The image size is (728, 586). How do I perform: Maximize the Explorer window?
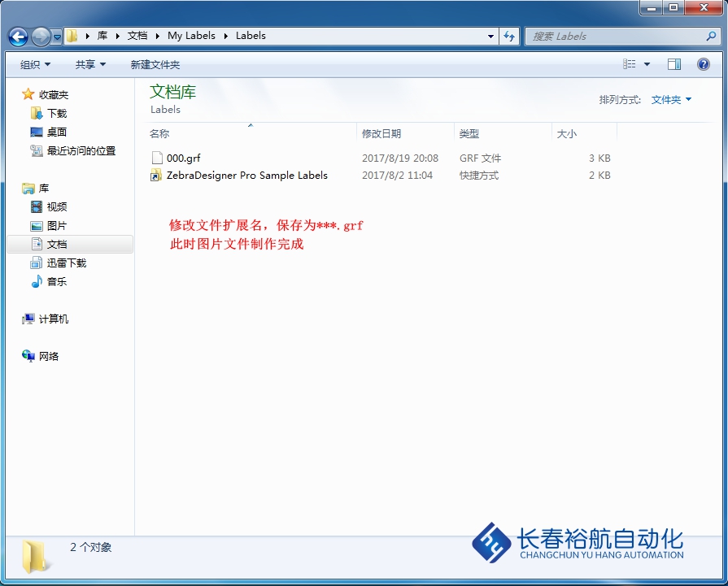[x=674, y=7]
